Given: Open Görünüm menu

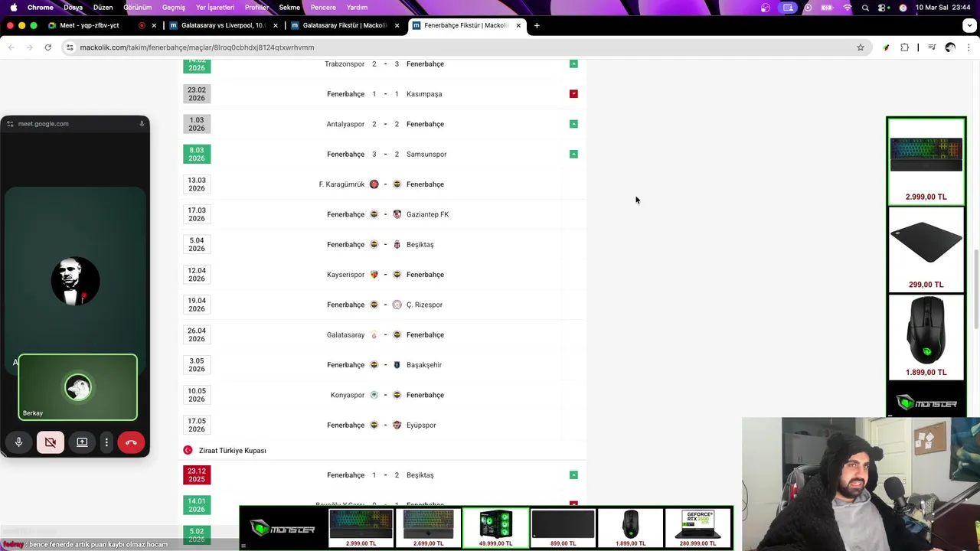Looking at the screenshot, I should coord(138,7).
